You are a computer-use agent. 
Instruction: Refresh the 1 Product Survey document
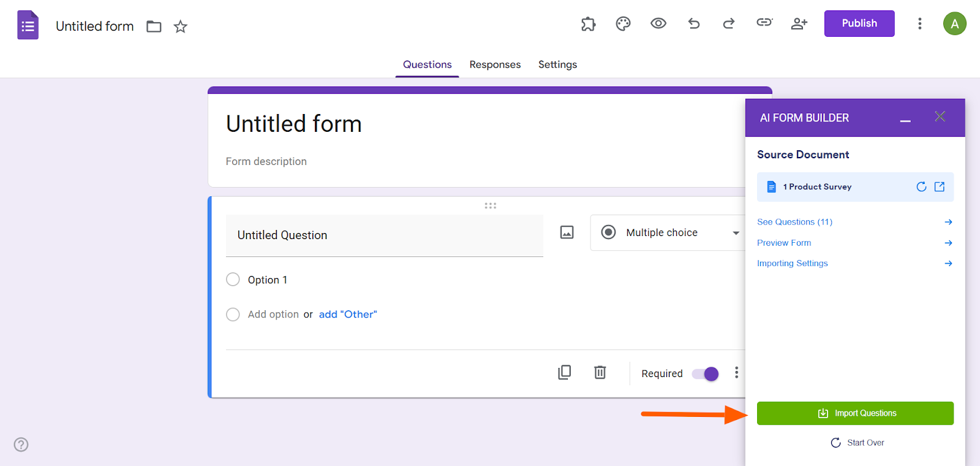pyautogui.click(x=921, y=187)
